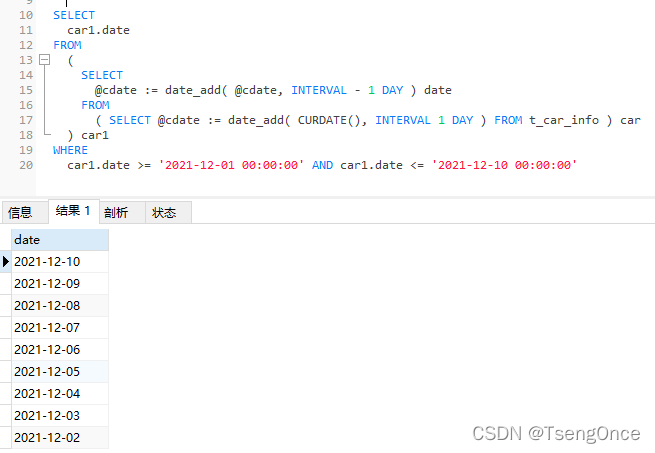Screen dimensions: 655x453
Task: Click SELECT keyword on line 14
Action: pyautogui.click(x=102, y=75)
